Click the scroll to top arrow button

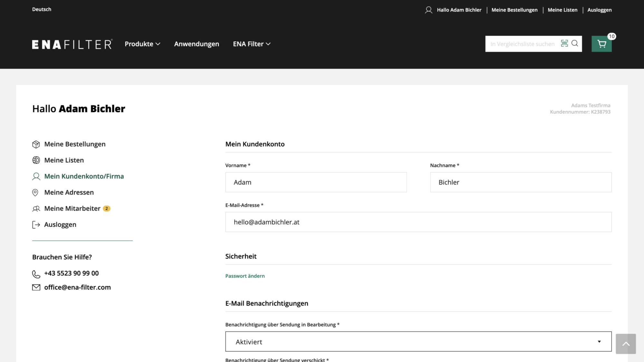coord(626,344)
